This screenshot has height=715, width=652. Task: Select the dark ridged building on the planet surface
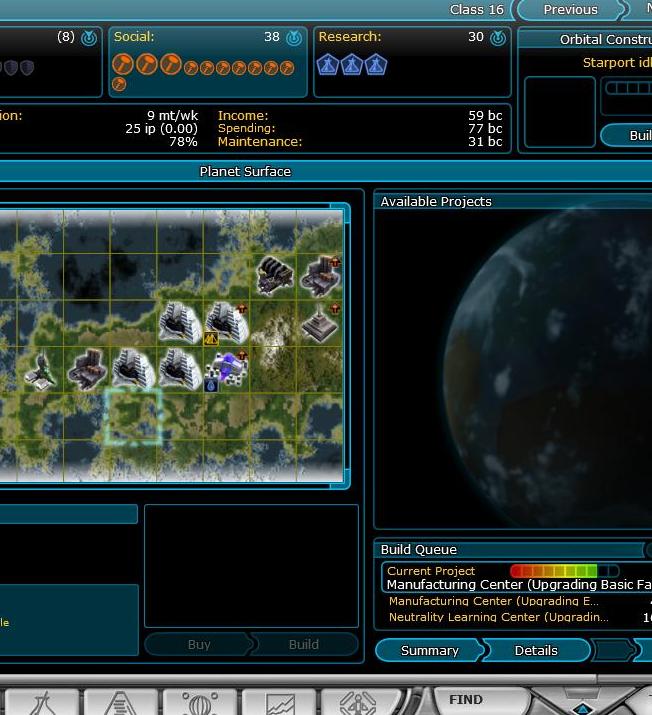pyautogui.click(x=274, y=275)
